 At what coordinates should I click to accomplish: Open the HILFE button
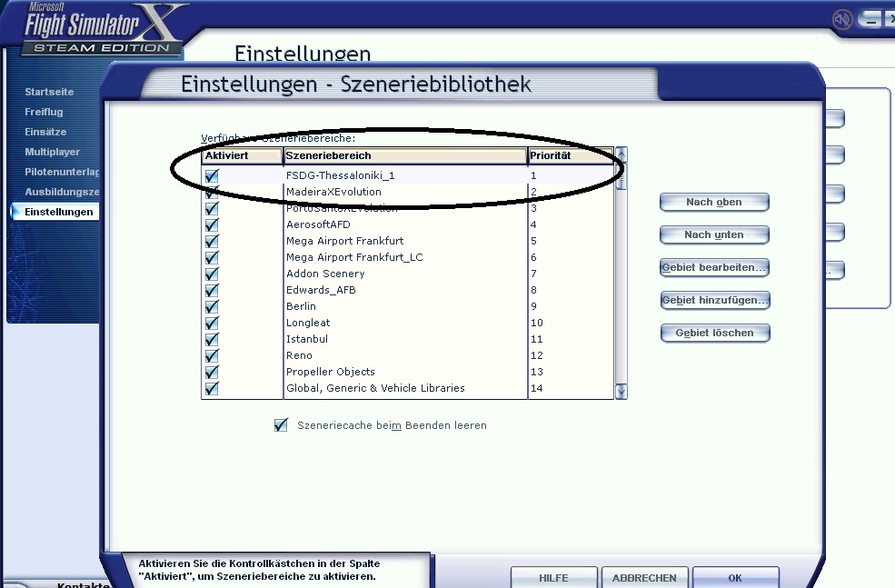pyautogui.click(x=553, y=577)
